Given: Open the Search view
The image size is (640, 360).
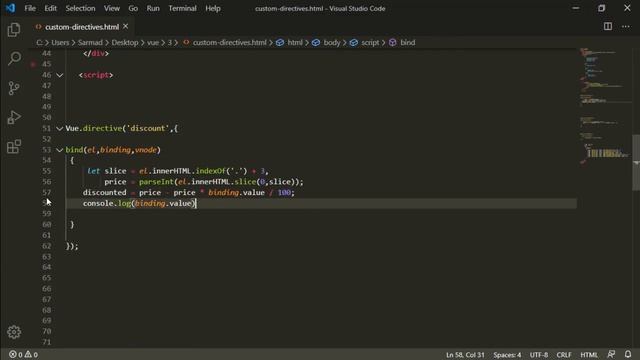Looking at the screenshot, I should pos(14,58).
